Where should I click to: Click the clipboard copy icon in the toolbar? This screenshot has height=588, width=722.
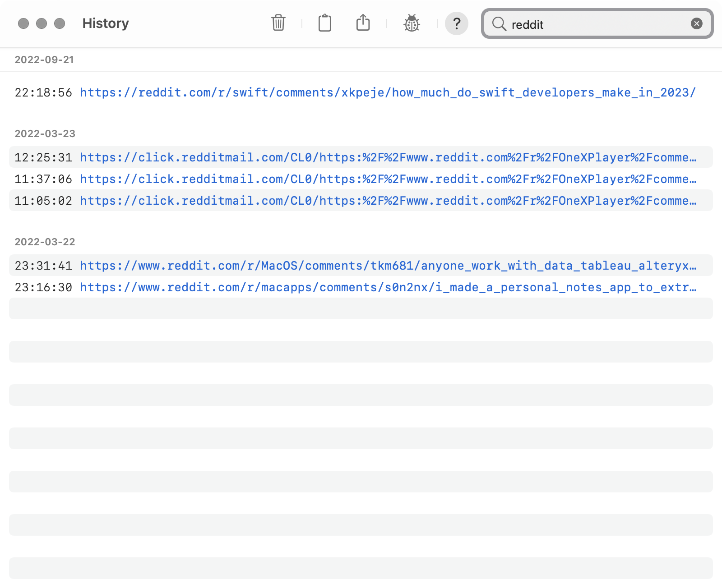[325, 23]
